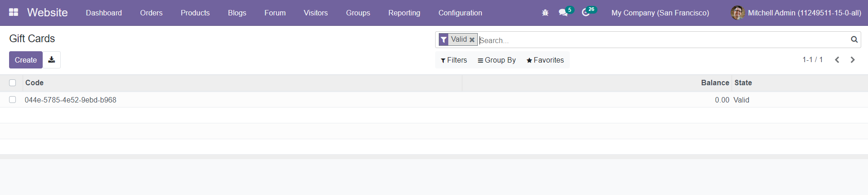Remove the Valid filter facet

[472, 40]
